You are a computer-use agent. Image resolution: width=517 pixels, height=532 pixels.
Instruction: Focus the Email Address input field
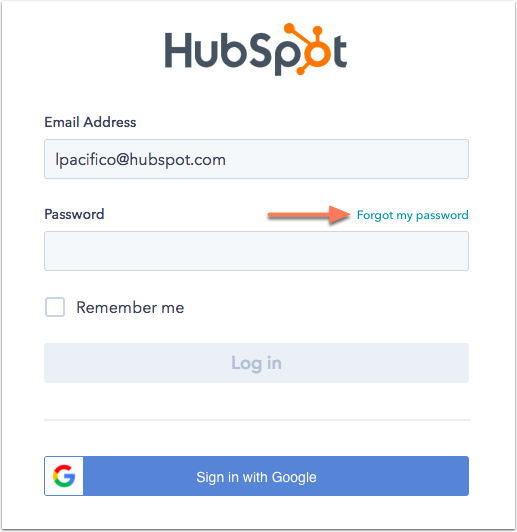(256, 159)
